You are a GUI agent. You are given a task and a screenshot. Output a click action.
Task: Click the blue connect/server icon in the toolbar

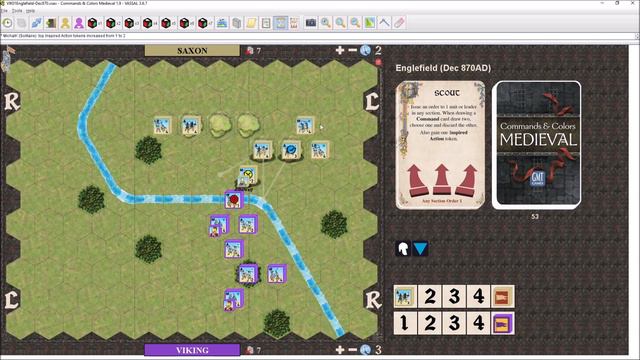pos(37,23)
